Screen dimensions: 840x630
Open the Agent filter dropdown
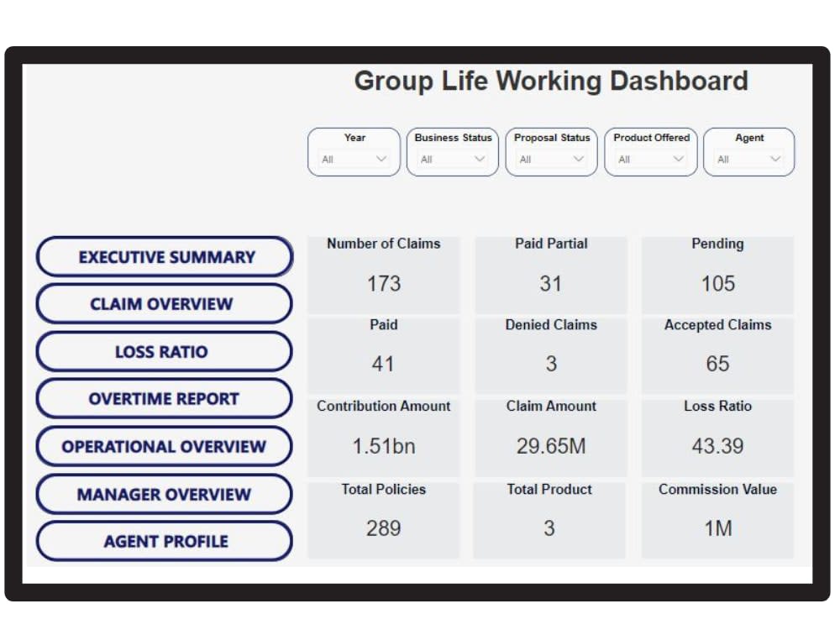point(748,156)
